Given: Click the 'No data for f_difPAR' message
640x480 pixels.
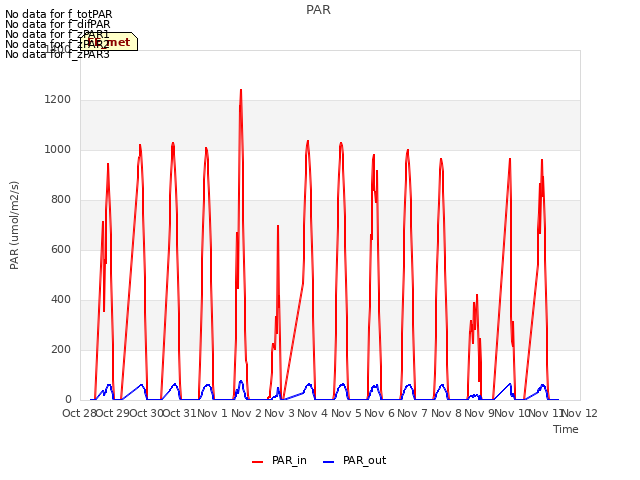Looking at the screenshot, I should point(58,24).
